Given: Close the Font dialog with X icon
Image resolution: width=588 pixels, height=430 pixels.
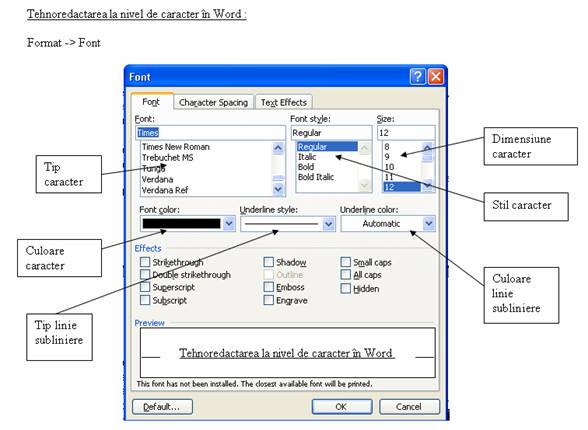Looking at the screenshot, I should [x=436, y=77].
